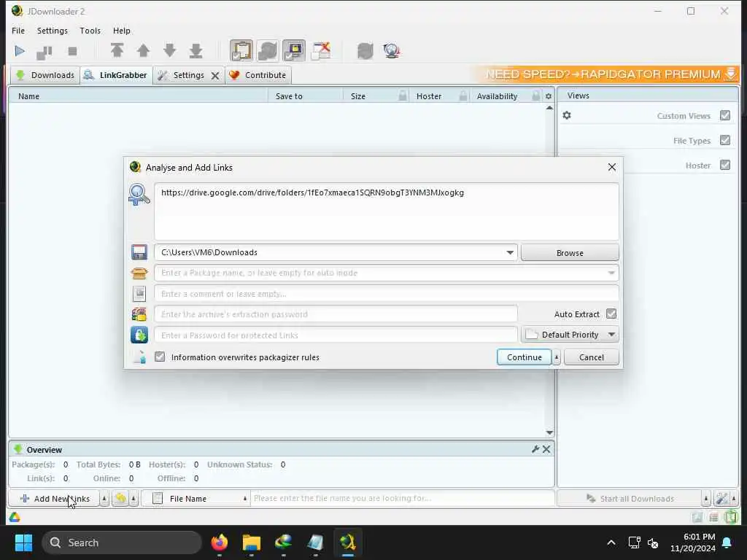Viewport: 747px width, 560px height.
Task: Expand cleanup options arrow
Action: pyautogui.click(x=134, y=499)
